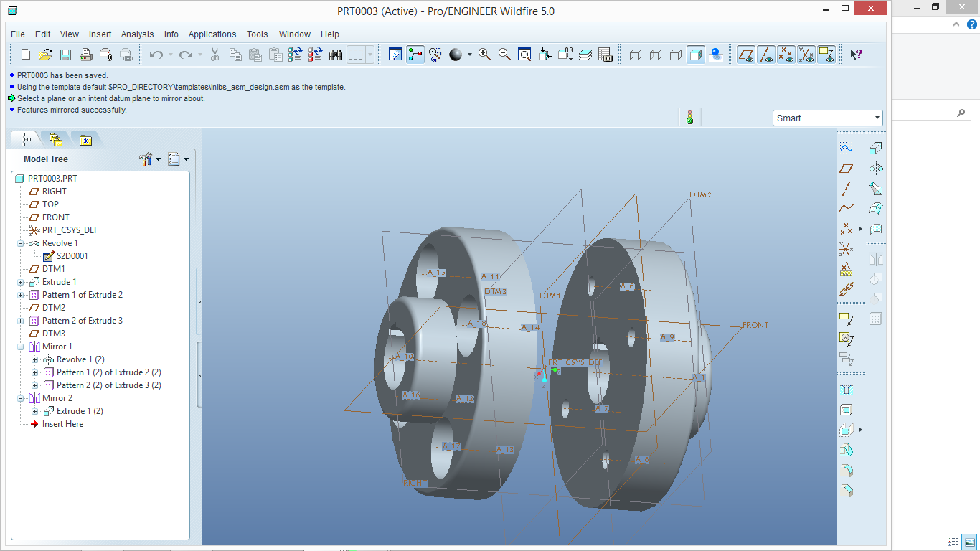
Task: Save the model with the disk icon
Action: pos(65,55)
